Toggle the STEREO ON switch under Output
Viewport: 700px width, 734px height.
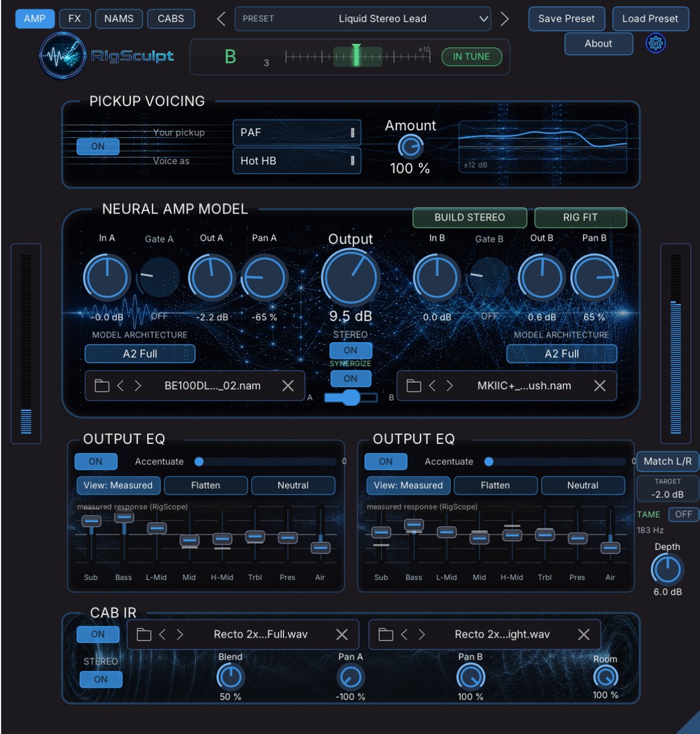click(351, 350)
